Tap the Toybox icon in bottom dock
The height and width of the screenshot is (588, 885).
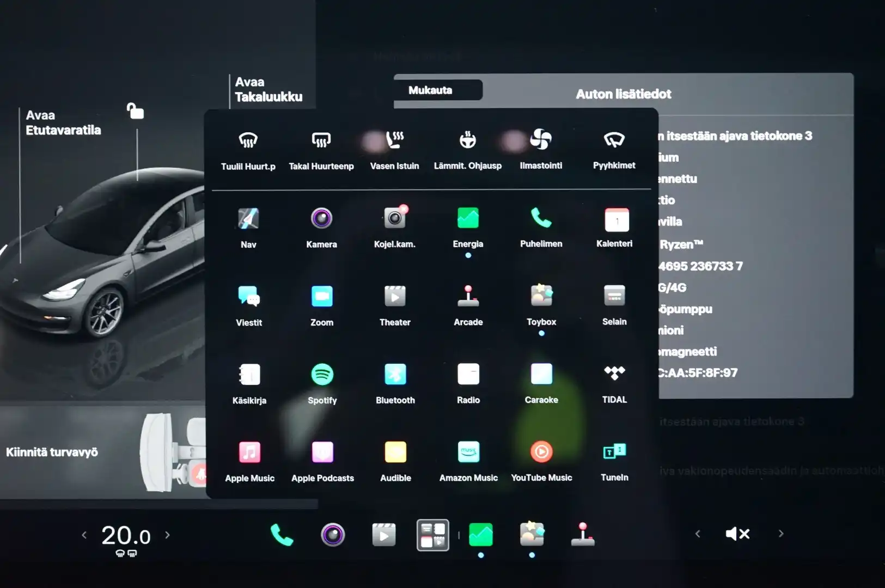point(532,534)
